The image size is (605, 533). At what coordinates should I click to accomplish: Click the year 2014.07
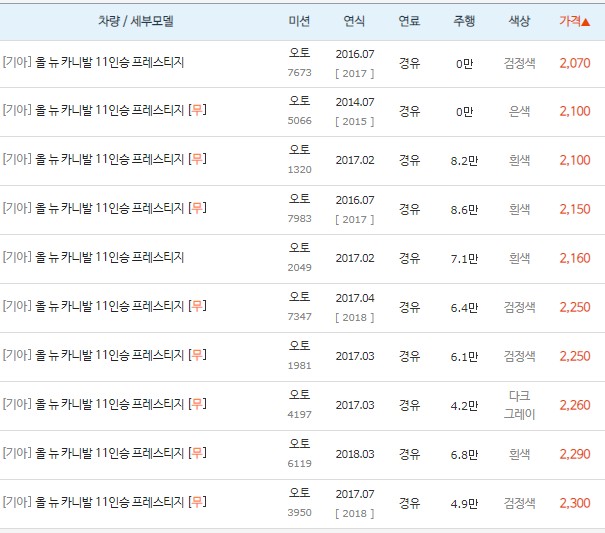(355, 102)
